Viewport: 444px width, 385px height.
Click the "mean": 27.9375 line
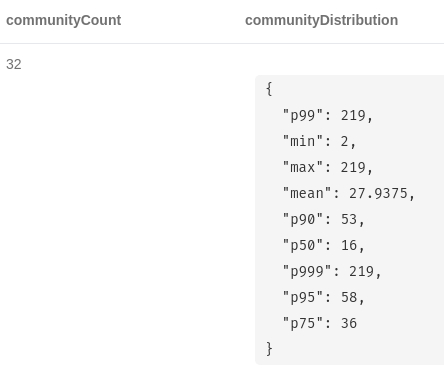point(348,193)
